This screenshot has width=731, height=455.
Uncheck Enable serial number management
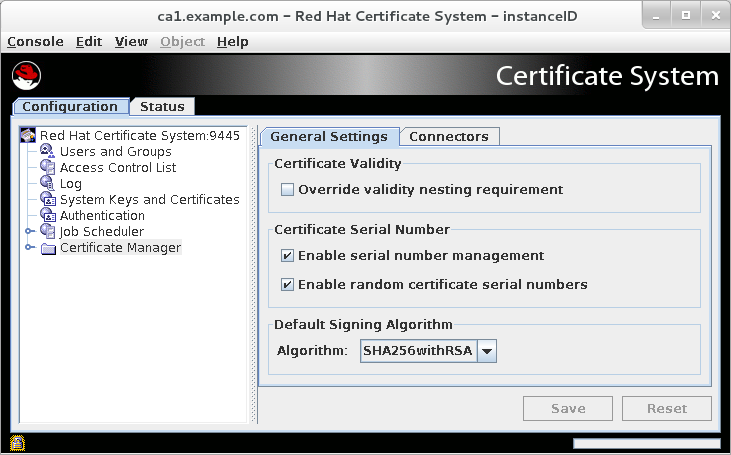tap(288, 256)
